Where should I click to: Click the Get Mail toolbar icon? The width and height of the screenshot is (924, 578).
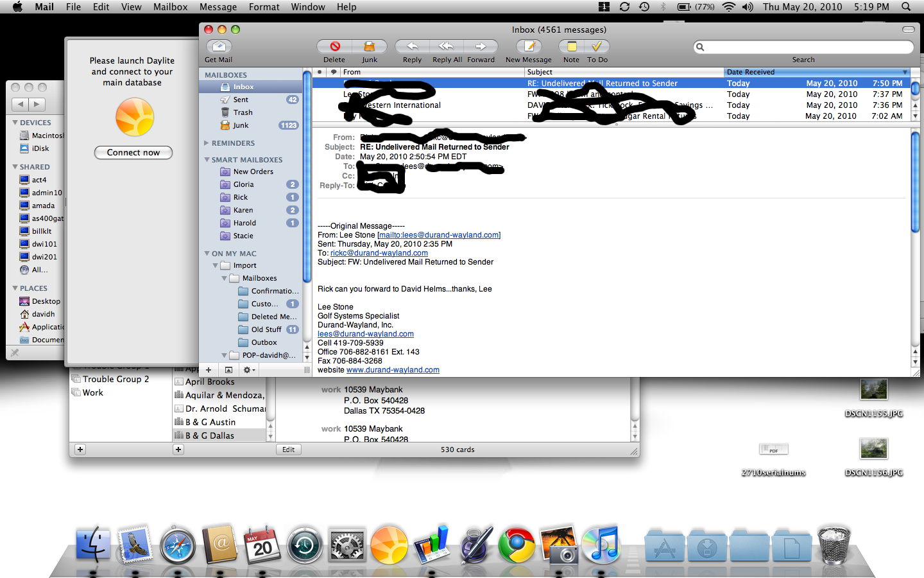click(x=219, y=46)
